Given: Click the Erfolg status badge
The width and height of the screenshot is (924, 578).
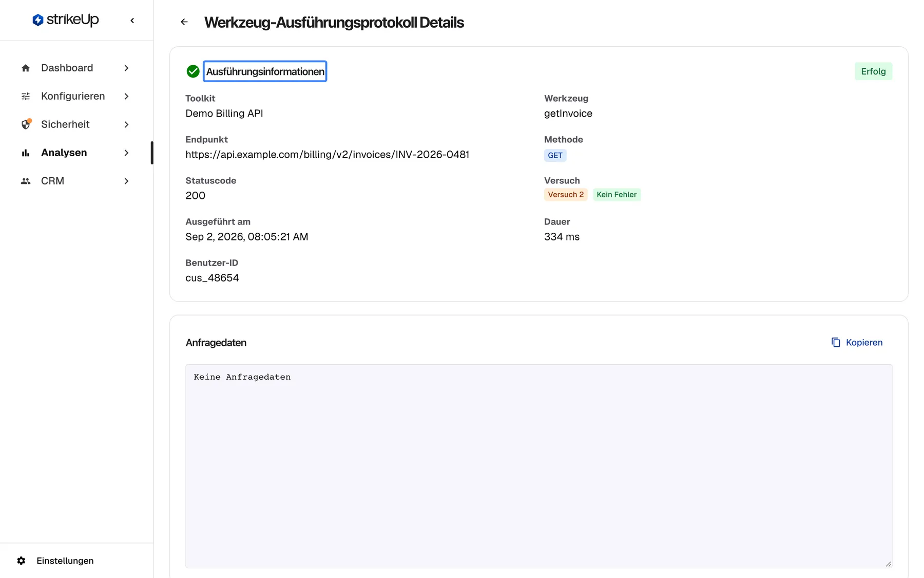Looking at the screenshot, I should (873, 71).
